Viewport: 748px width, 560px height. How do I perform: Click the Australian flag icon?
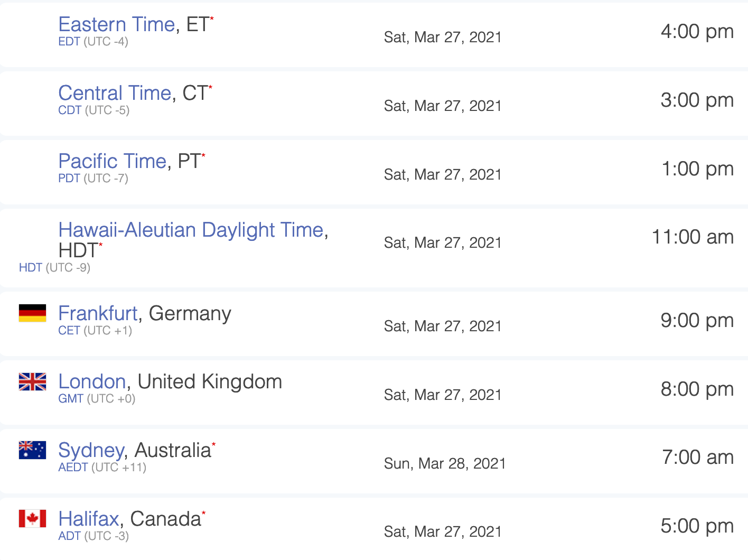coord(32,450)
